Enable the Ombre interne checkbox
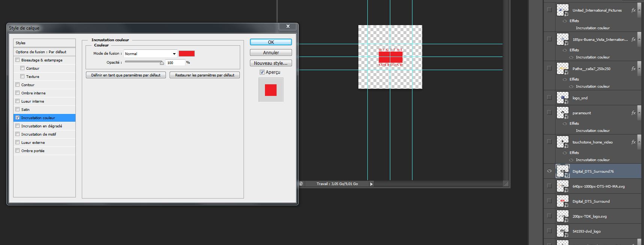The height and width of the screenshot is (245, 644). coord(17,93)
